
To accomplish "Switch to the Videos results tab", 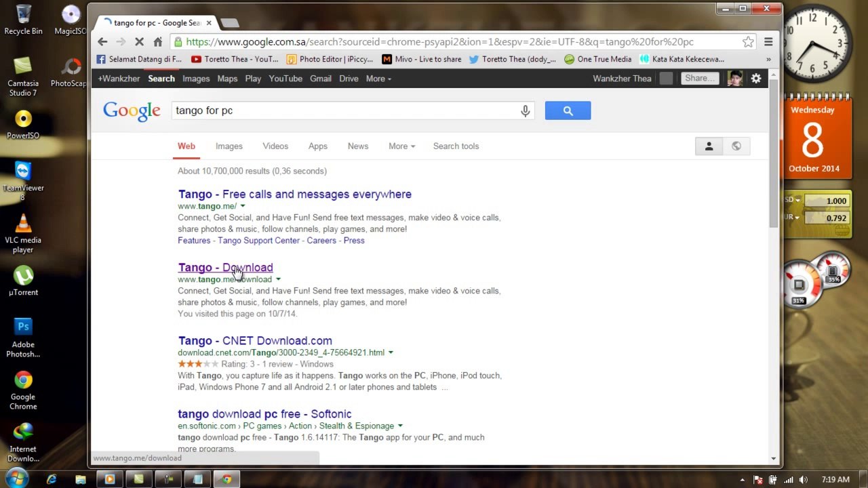I will (x=275, y=146).
